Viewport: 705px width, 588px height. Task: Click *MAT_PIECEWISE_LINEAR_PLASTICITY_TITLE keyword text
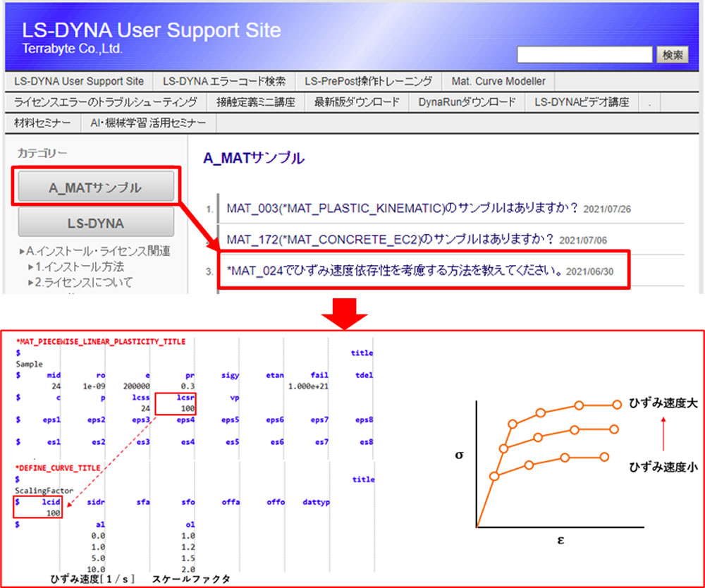[101, 342]
